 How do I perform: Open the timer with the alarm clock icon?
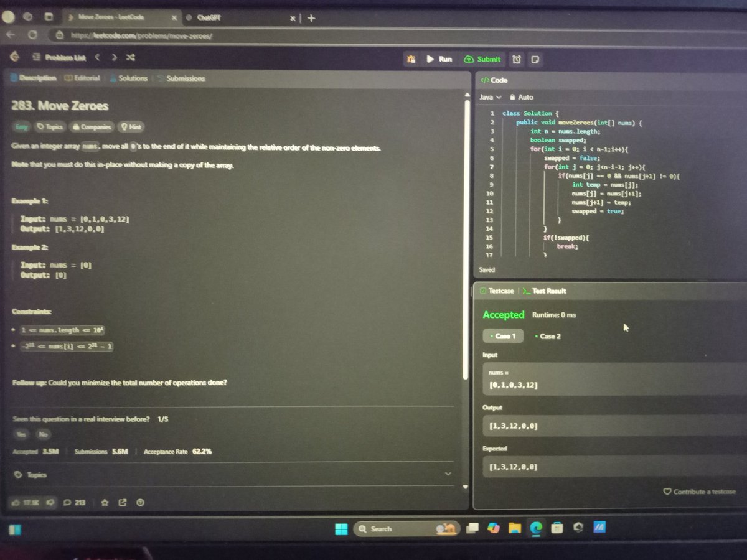pos(517,59)
